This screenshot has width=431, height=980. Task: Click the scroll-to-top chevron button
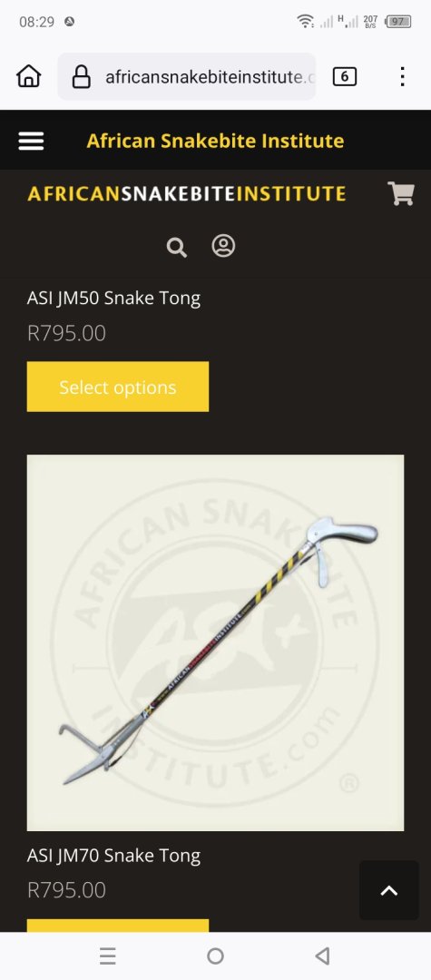[389, 890]
